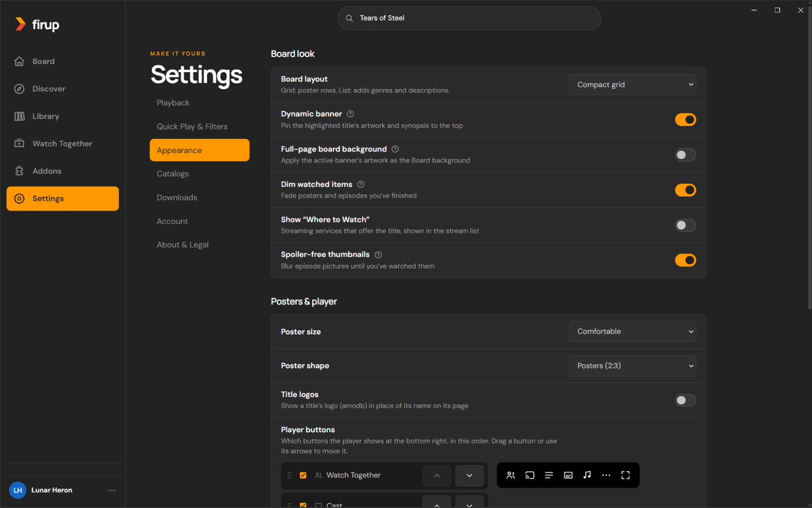The width and height of the screenshot is (812, 508).
Task: Switch to the Playback settings tab
Action: [x=199, y=103]
